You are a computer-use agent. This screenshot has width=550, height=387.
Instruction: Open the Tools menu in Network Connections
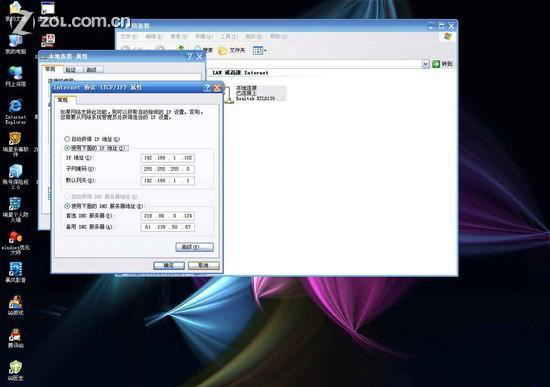tap(229, 36)
